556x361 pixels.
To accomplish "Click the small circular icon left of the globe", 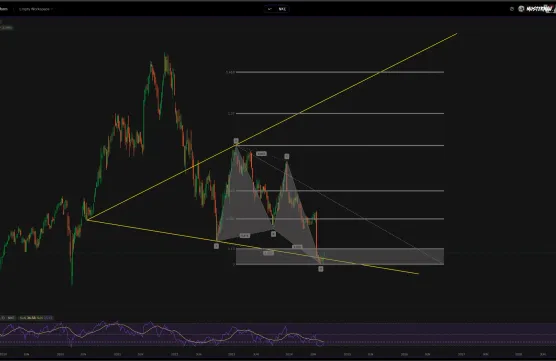I will pyautogui.click(x=512, y=9).
